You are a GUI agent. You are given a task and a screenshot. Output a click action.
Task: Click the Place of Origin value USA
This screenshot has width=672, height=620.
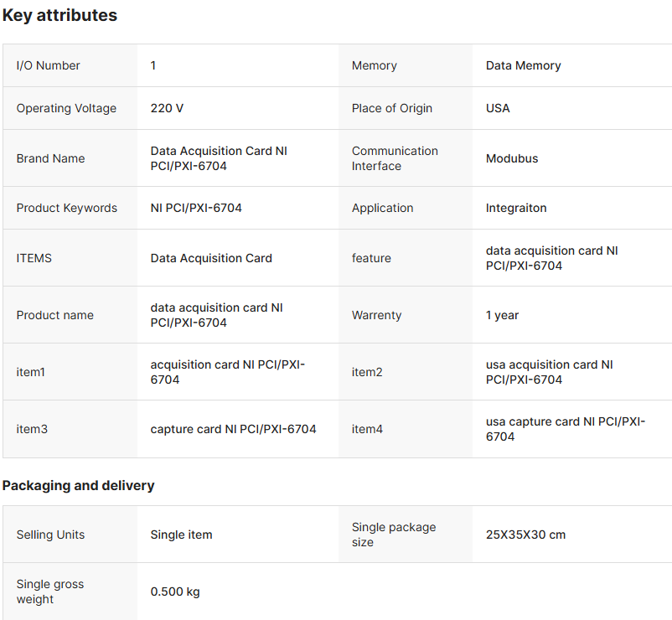coord(498,108)
